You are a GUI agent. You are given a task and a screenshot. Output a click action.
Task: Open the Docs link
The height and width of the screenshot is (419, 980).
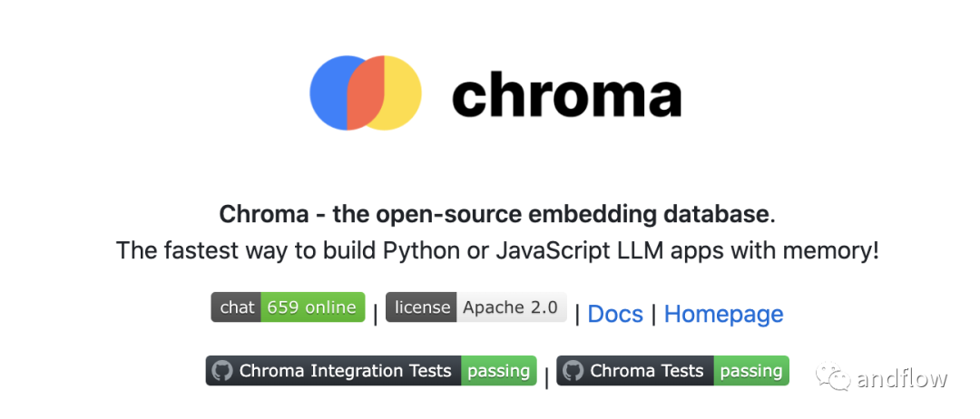[x=615, y=314]
